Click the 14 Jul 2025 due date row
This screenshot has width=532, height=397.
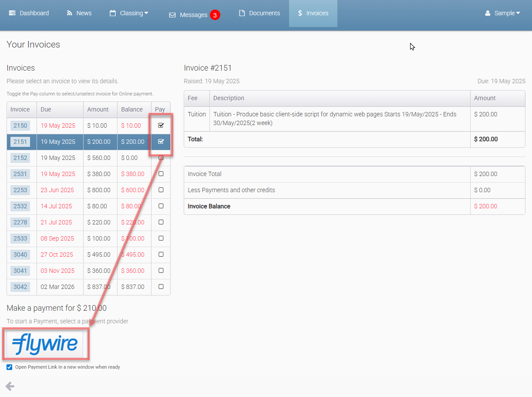click(56, 206)
